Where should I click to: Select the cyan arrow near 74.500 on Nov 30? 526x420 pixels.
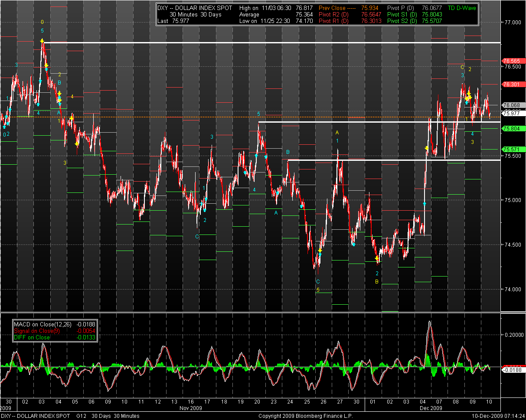point(354,245)
